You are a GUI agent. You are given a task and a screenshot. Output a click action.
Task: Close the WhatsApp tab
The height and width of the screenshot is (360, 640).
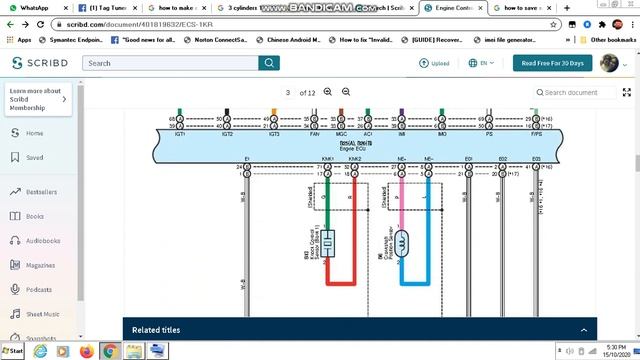66,8
